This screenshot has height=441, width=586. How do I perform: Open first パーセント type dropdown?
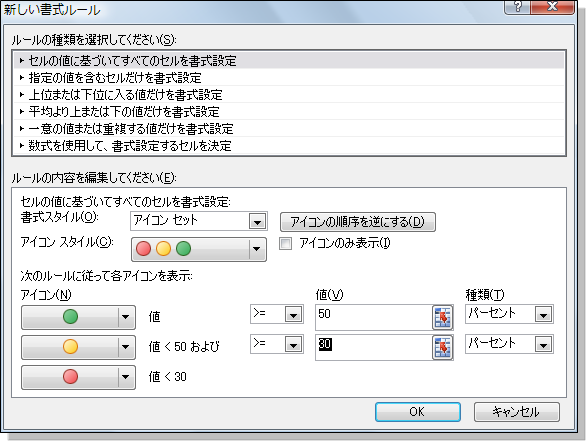(x=509, y=314)
